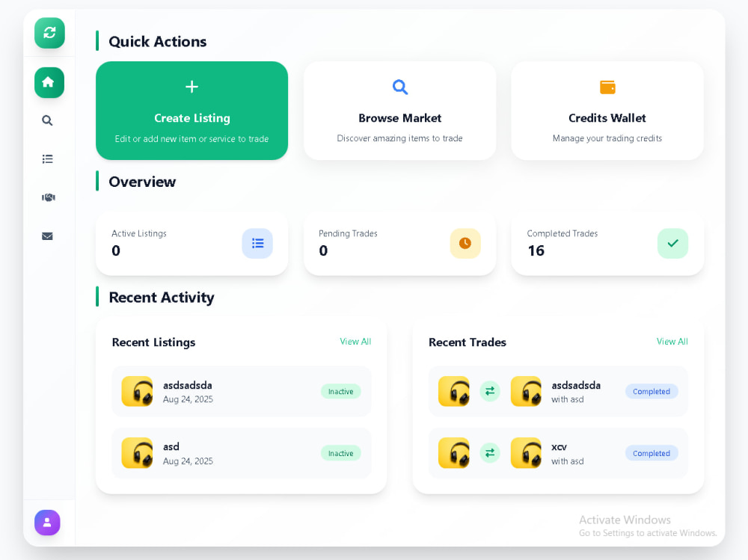Click 'Edit or add new item' description
This screenshot has width=748, height=560.
coord(191,139)
